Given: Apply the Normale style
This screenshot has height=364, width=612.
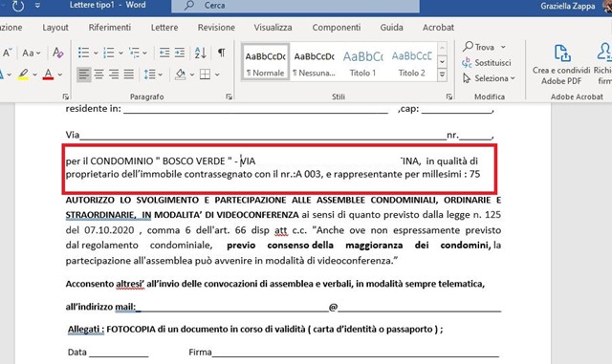Looking at the screenshot, I should click(x=266, y=62).
